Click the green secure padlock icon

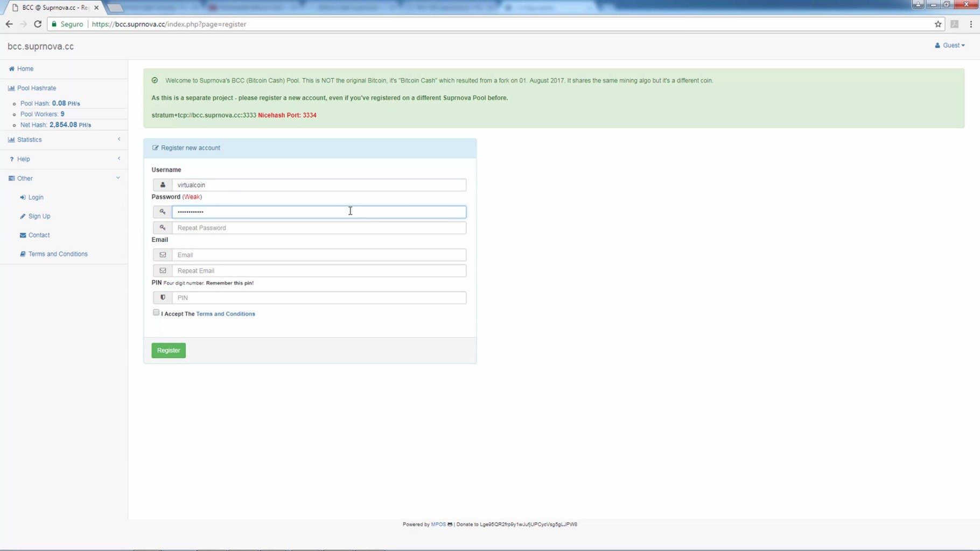point(54,24)
